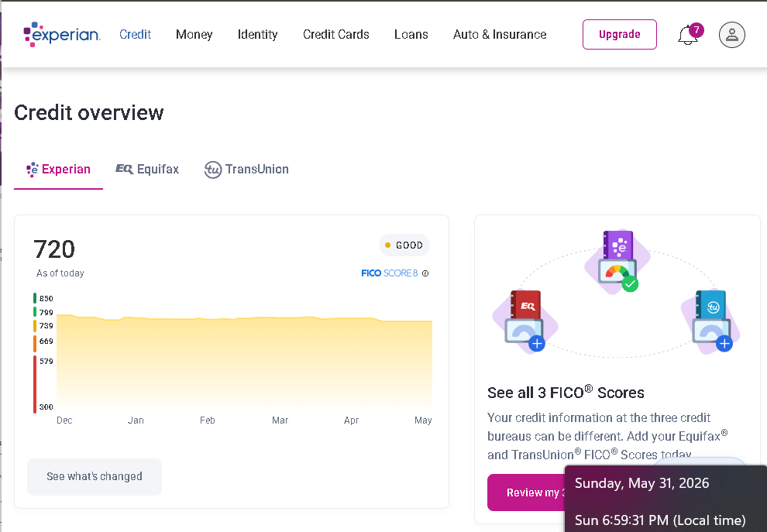Click the Mar axis label

click(280, 420)
